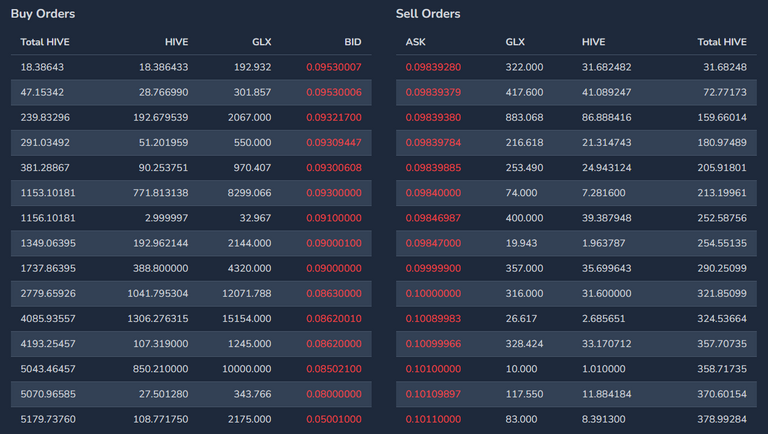Click sell HIVE value 7.281600
Image resolution: width=768 pixels, height=434 pixels.
pyautogui.click(x=603, y=193)
